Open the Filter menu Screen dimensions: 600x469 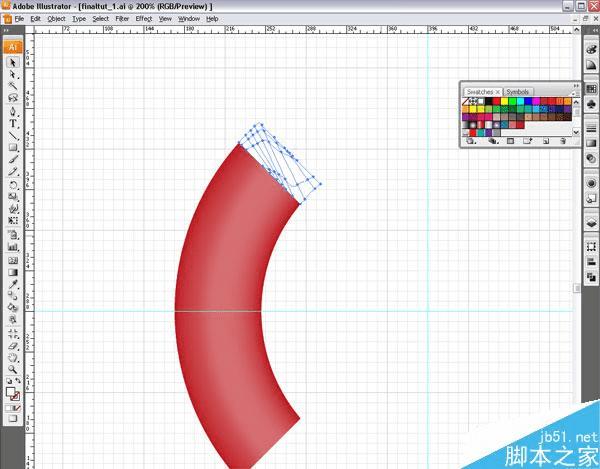click(122, 19)
